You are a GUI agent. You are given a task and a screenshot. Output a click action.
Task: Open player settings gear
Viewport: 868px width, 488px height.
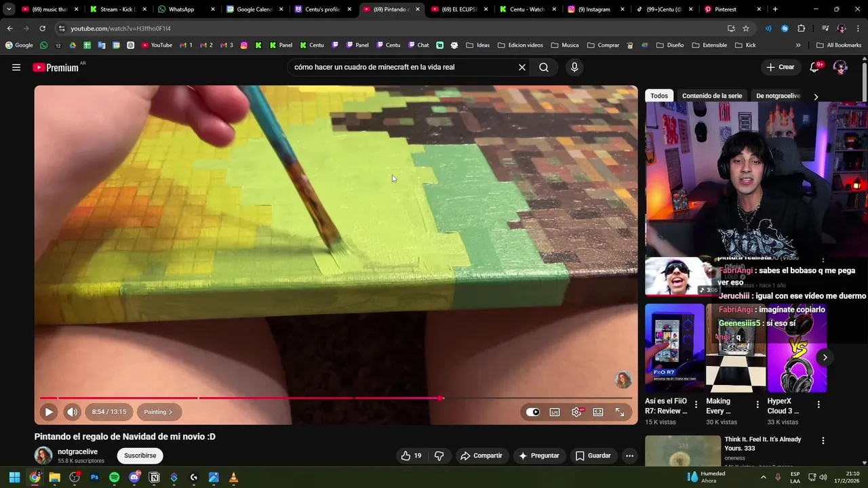point(576,411)
